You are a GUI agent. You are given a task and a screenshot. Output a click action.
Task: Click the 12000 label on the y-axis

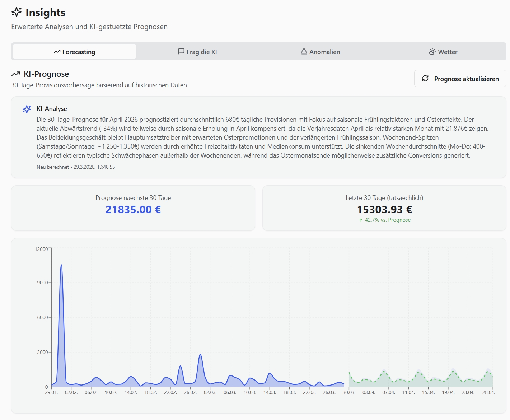coord(41,249)
